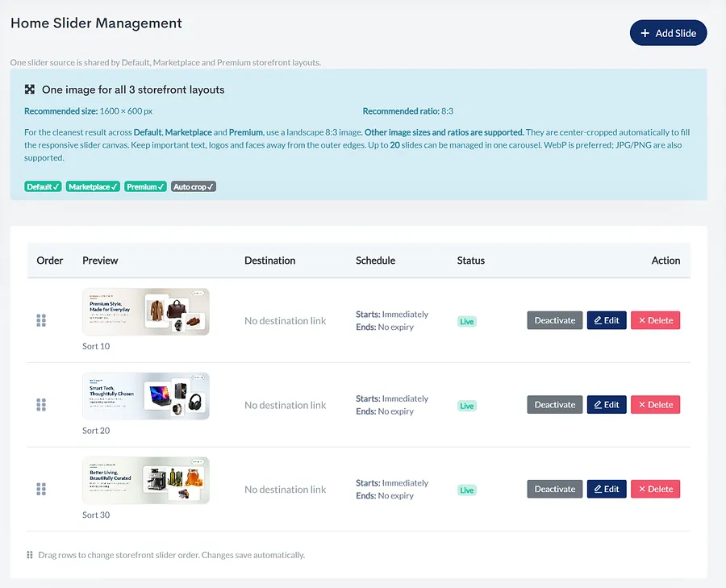The image size is (726, 588).
Task: Click the expand arrows icon beside the layouts heading
Action: click(x=30, y=90)
